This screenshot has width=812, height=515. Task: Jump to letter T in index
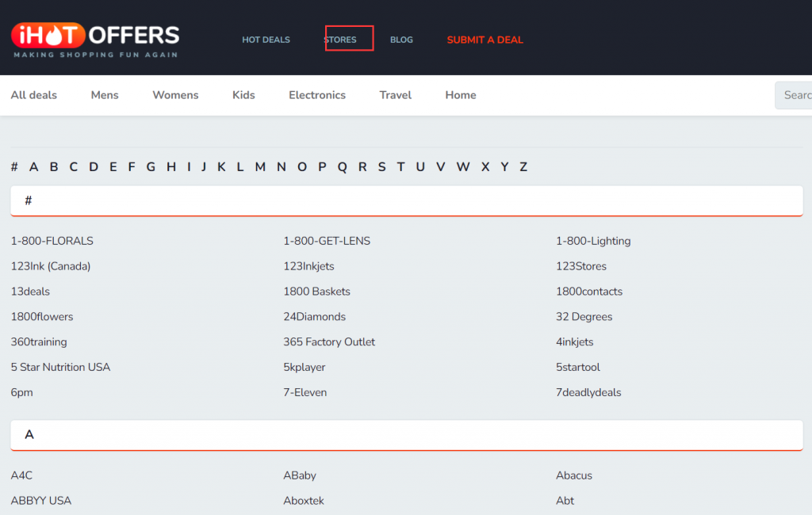click(400, 166)
